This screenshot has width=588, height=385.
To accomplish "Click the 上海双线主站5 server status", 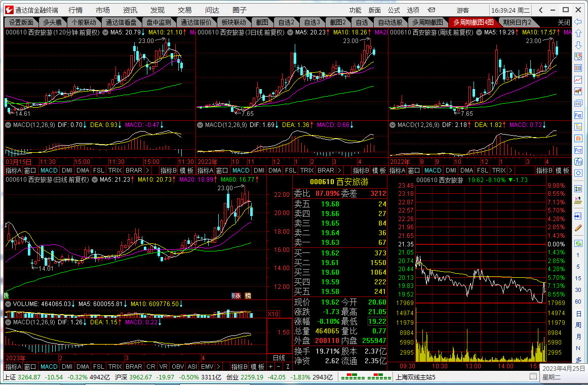I will pos(415,377).
